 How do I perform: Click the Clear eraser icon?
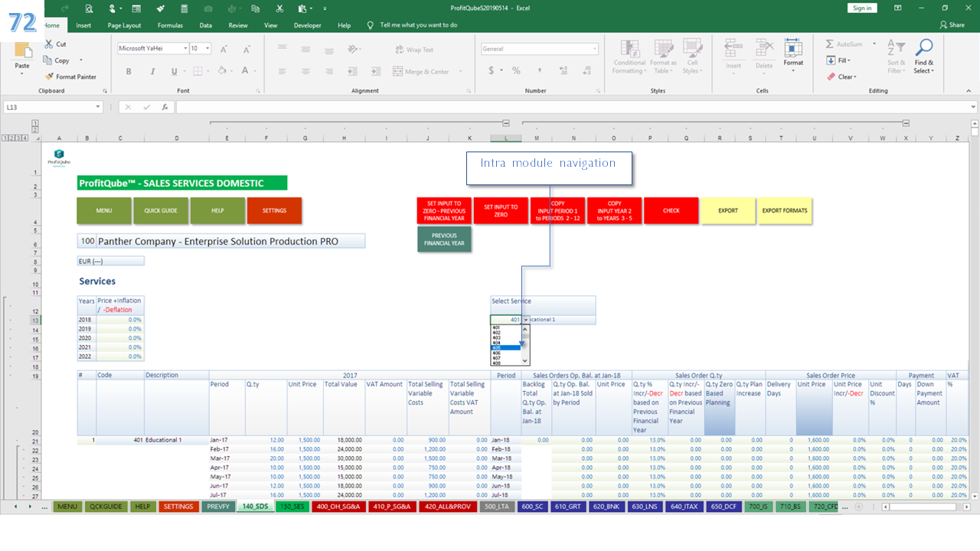tap(831, 77)
